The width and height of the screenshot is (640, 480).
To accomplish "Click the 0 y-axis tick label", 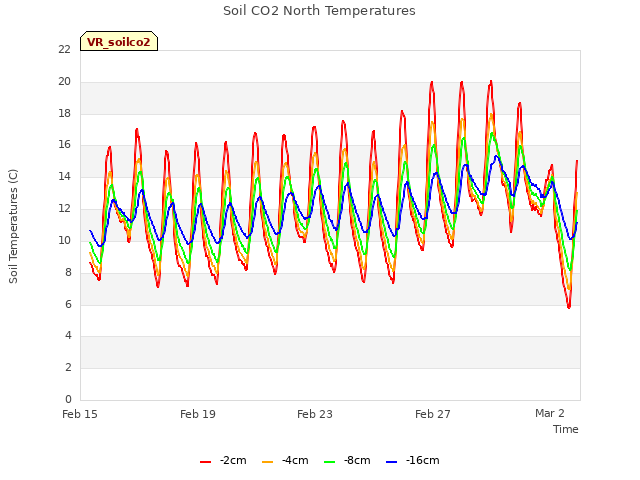I will (68, 399).
